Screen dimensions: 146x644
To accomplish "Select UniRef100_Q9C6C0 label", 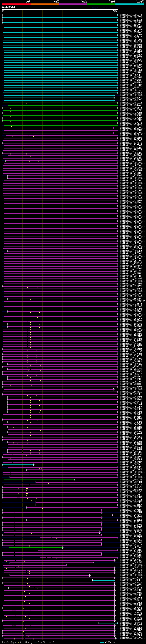I will tap(131, 464).
